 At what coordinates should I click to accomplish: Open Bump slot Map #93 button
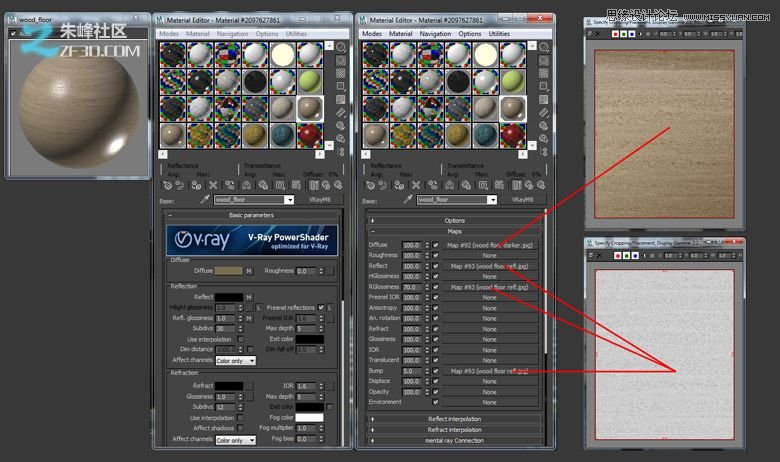pyautogui.click(x=489, y=371)
